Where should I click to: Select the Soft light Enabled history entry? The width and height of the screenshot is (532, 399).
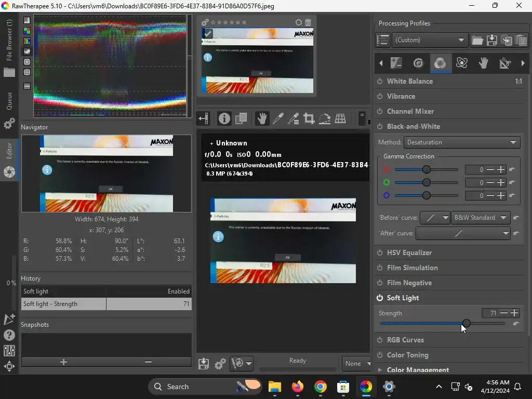tap(106, 291)
